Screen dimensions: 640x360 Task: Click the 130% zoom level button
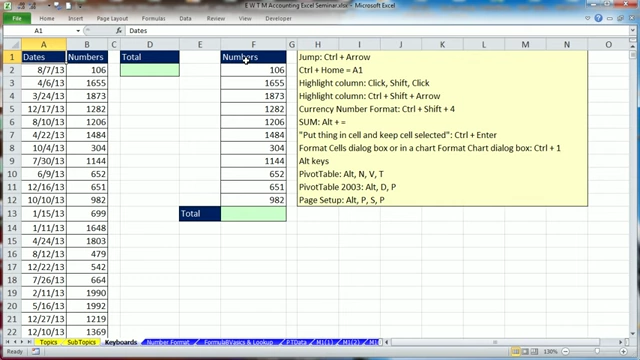[x=550, y=351]
